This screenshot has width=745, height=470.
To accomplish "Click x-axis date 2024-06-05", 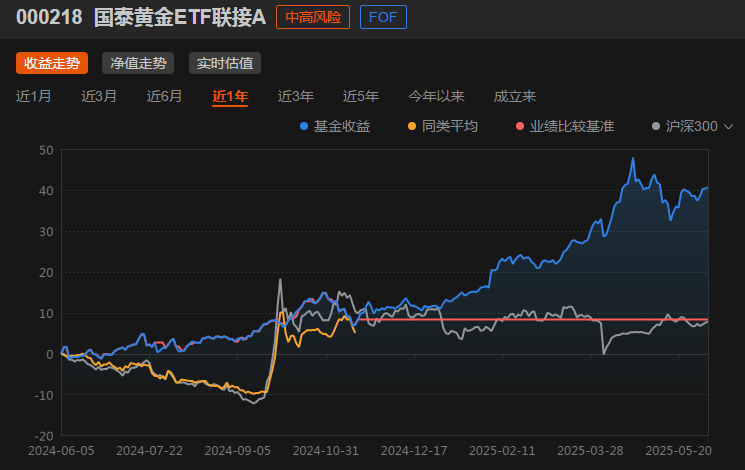I will (x=61, y=451).
